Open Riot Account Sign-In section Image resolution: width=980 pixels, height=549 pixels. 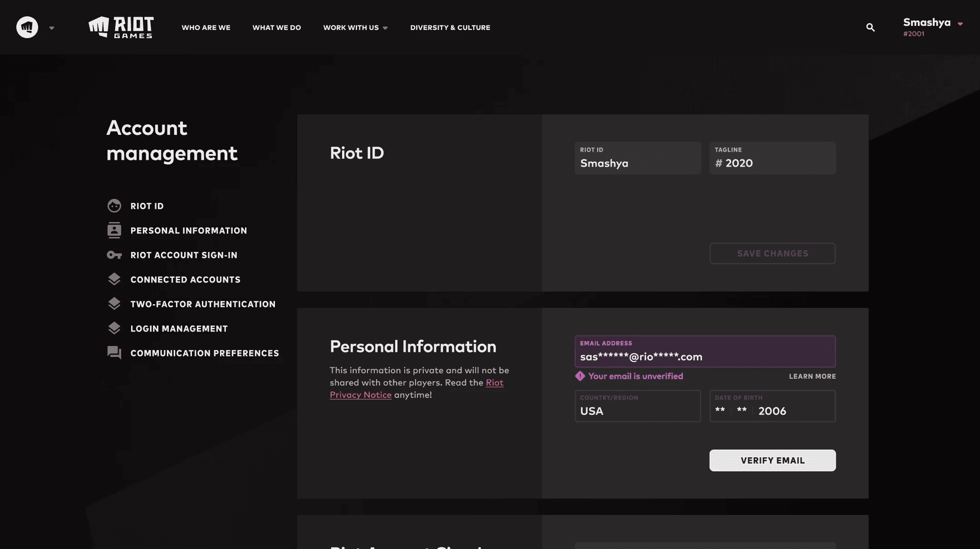(184, 255)
